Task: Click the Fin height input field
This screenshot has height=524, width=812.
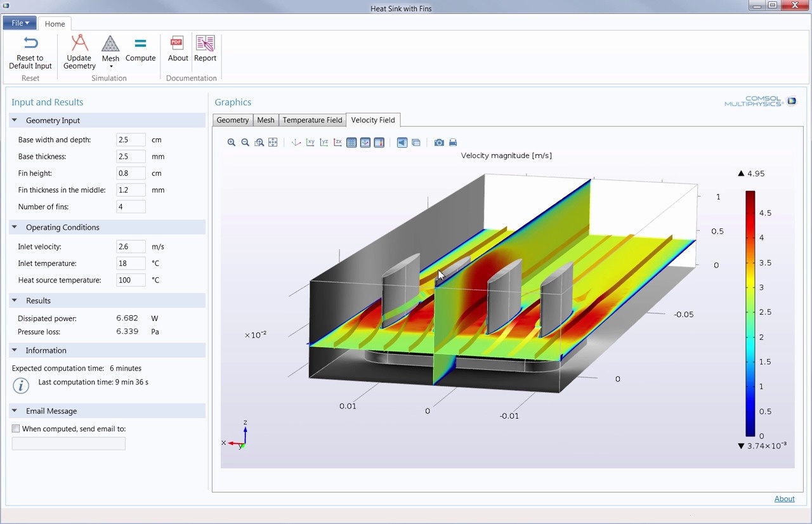Action: click(x=131, y=173)
